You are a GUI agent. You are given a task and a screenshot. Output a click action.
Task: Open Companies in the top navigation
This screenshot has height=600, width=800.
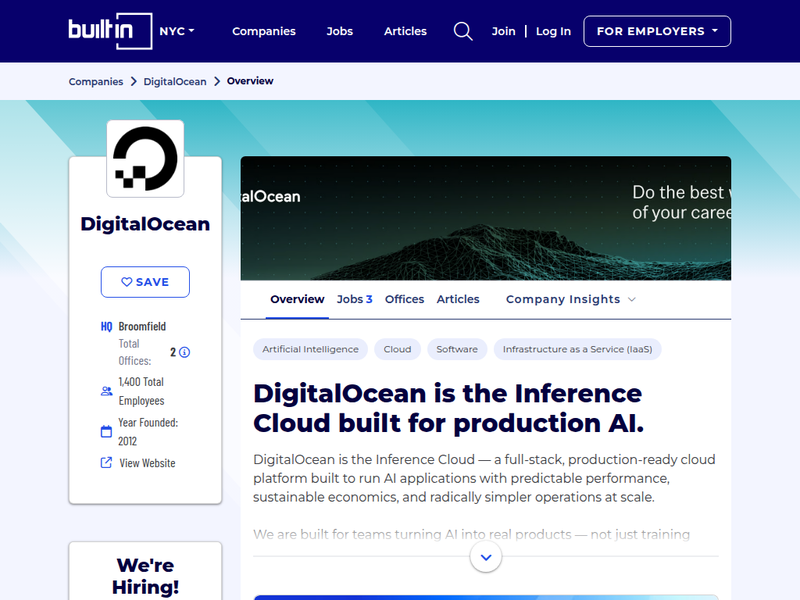pyautogui.click(x=264, y=31)
